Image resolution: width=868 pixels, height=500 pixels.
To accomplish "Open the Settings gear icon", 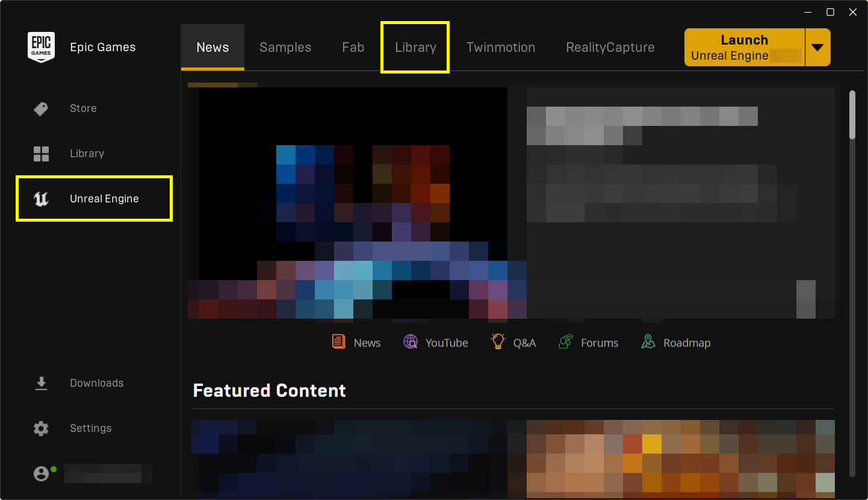I will (41, 428).
